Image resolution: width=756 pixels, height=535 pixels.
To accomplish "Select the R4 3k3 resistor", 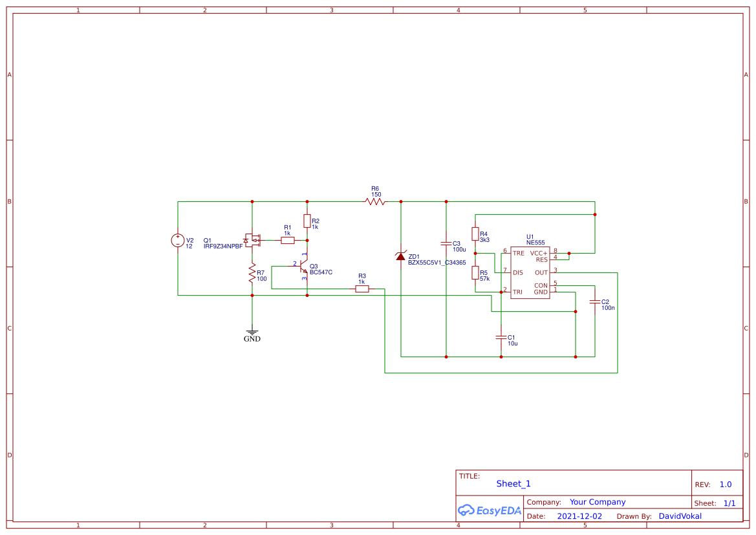I will point(475,234).
